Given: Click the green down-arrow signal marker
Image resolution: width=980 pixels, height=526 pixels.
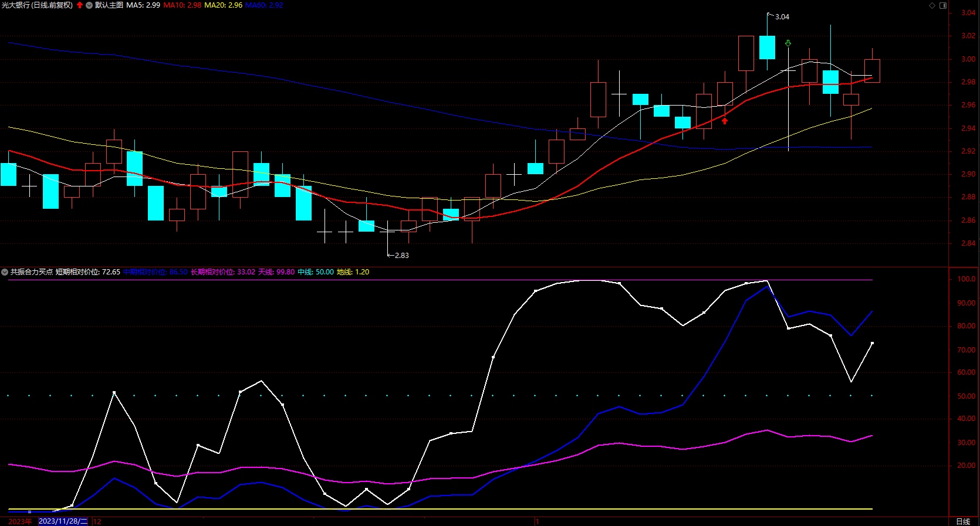Looking at the screenshot, I should pos(788,43).
